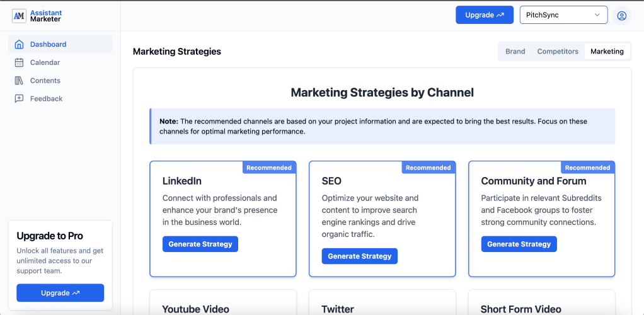Image resolution: width=644 pixels, height=315 pixels.
Task: Click the Recommended badge on SEO card
Action: (428, 168)
